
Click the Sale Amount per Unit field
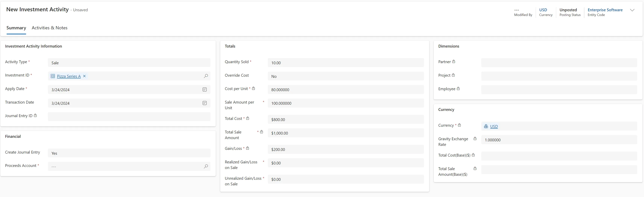click(x=346, y=103)
